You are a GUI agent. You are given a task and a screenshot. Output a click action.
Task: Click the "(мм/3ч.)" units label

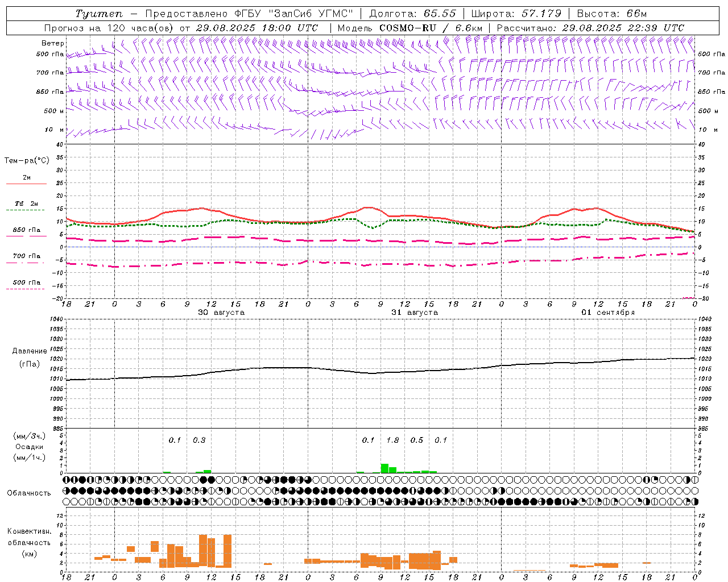29,436
